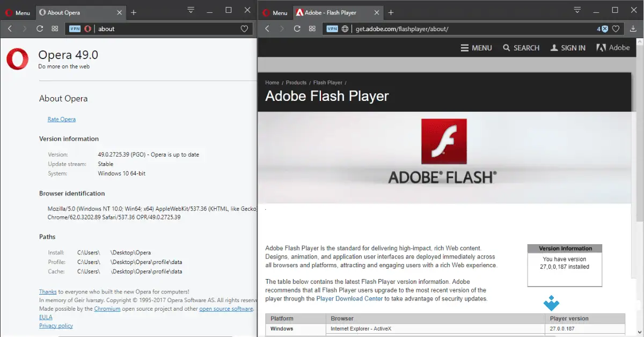Open MENU on the Adobe website header
644x337 pixels.
(x=476, y=48)
